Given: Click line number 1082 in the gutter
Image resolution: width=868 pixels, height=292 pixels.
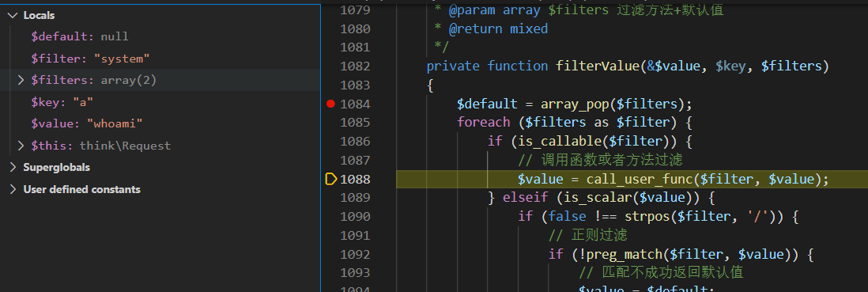Looking at the screenshot, I should pos(355,66).
